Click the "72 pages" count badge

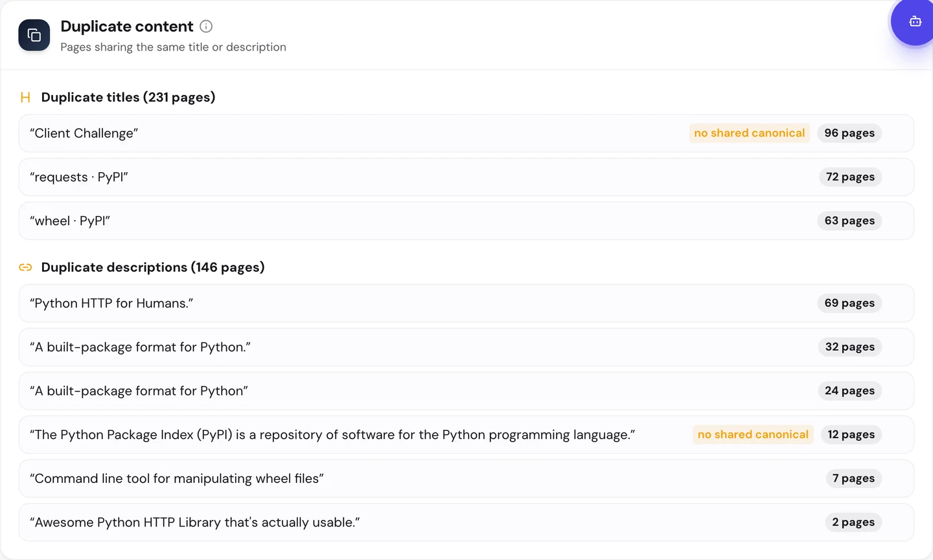(850, 177)
